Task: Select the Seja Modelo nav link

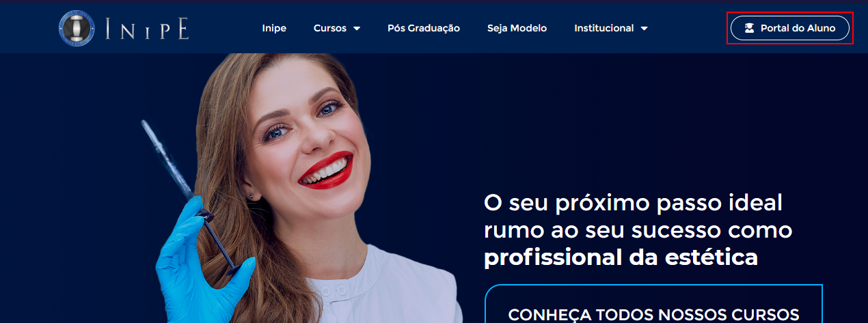Action: pyautogui.click(x=517, y=28)
